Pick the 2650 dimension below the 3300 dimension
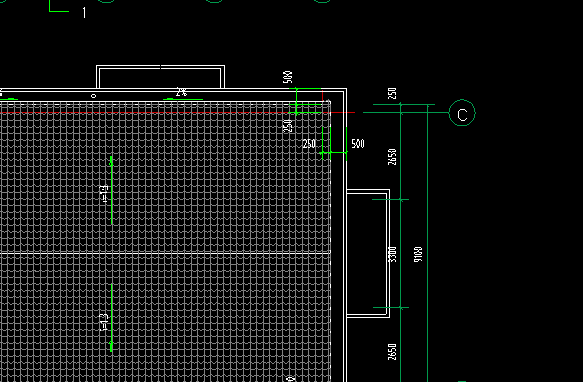The width and height of the screenshot is (583, 382). pyautogui.click(x=392, y=352)
